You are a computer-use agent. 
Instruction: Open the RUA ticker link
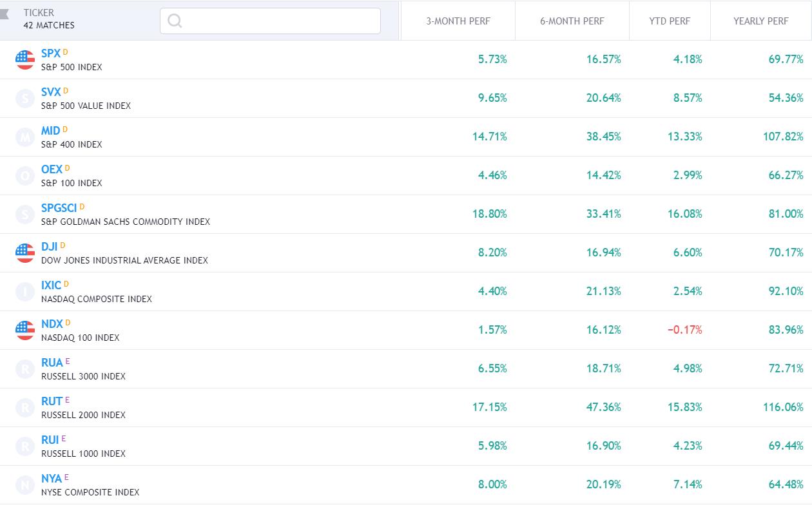[x=52, y=363]
